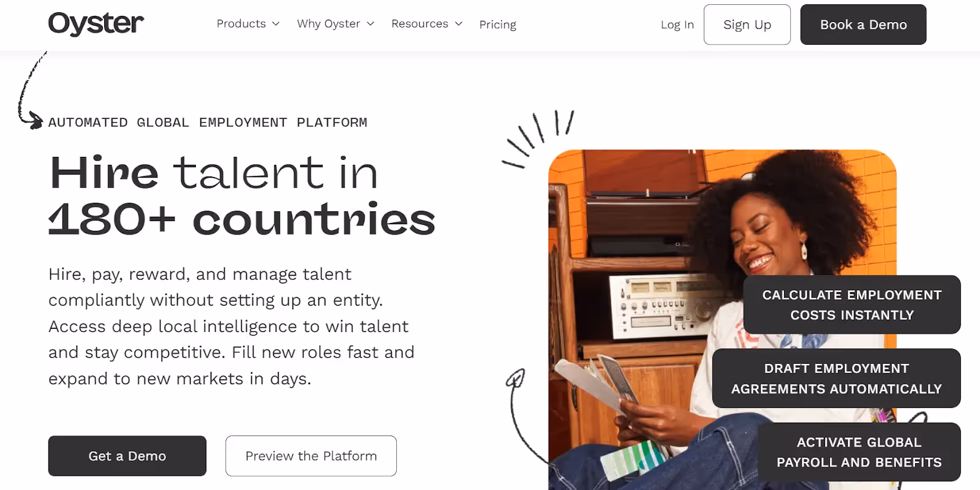Click the curly arrow doodle icon
Viewport: 980px width, 490px height.
(x=31, y=90)
